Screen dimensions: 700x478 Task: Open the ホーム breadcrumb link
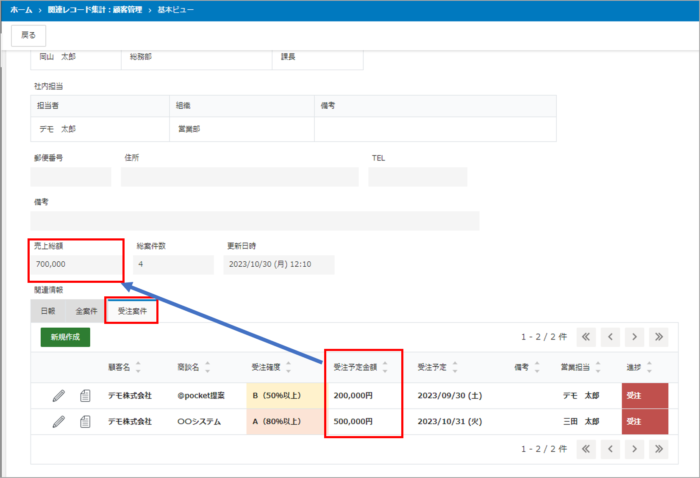21,10
